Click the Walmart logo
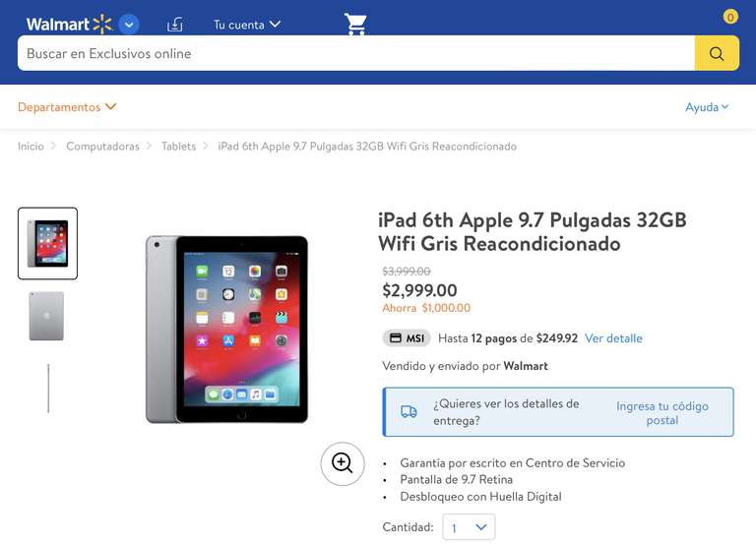The width and height of the screenshot is (756, 547). point(69,24)
